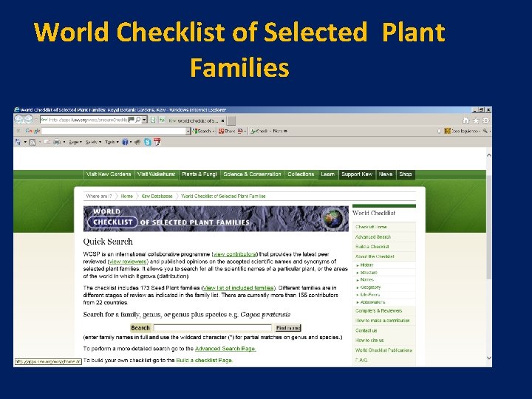
Task: Open a new blank tab
Action: tap(231, 120)
